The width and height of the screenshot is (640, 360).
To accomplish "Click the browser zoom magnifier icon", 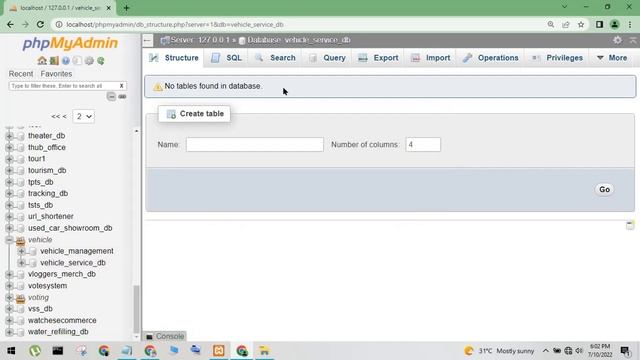I will (551, 24).
